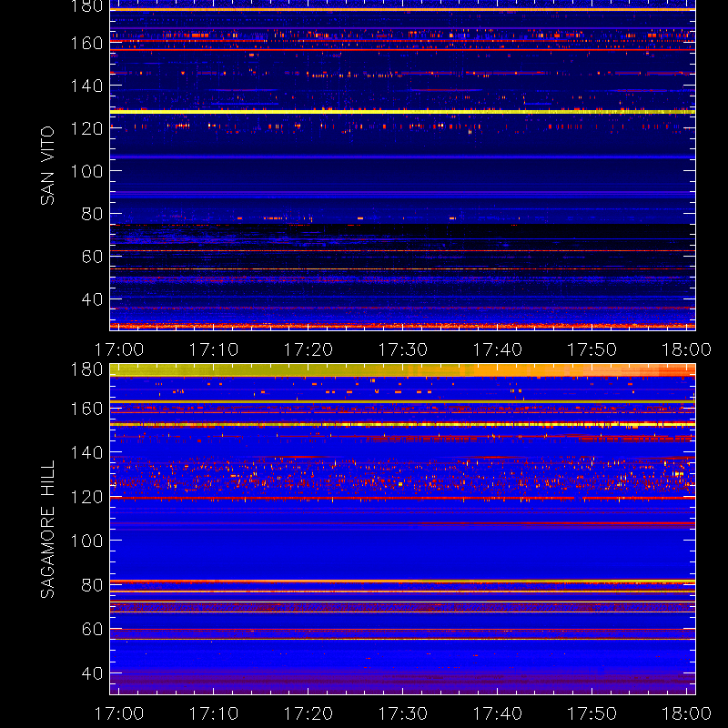Screen dimensions: 728x728
Task: Select 17:40 label under San Vito plot
Action: click(x=497, y=349)
